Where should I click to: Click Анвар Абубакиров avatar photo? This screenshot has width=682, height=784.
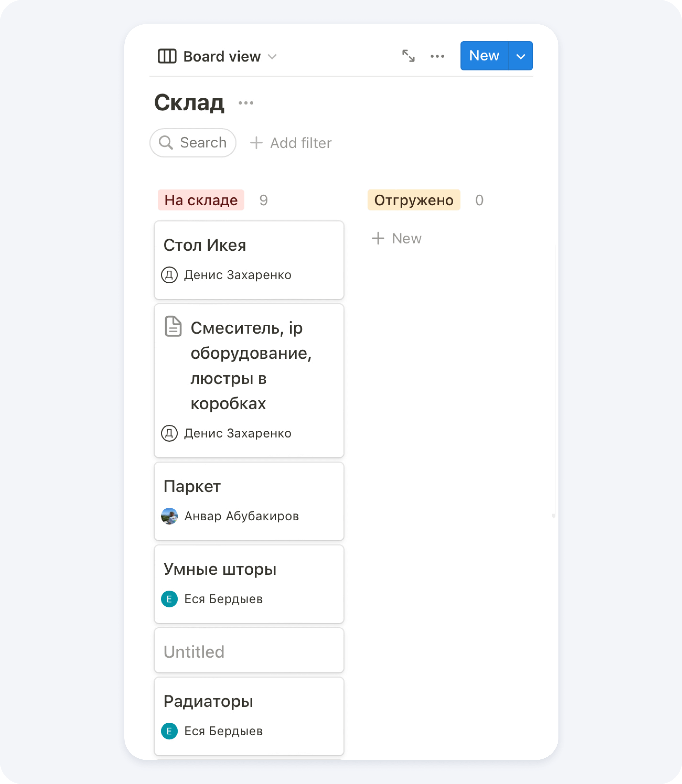tap(169, 516)
